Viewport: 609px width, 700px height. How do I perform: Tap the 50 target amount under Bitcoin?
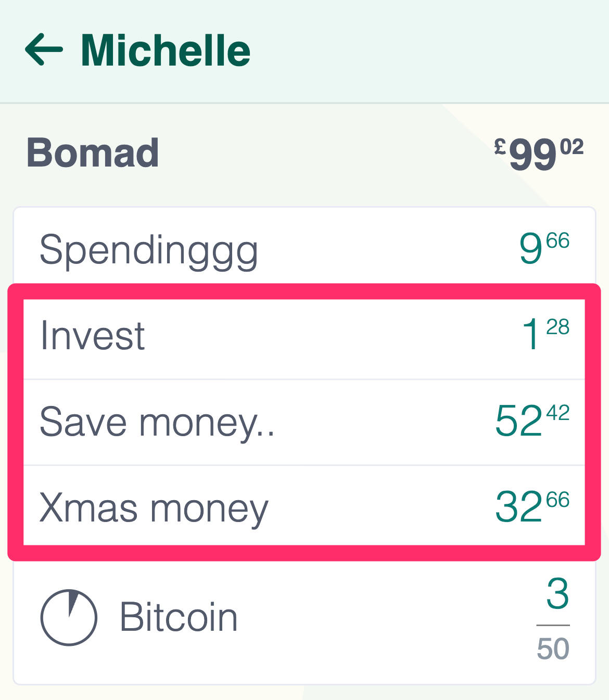[x=553, y=649]
